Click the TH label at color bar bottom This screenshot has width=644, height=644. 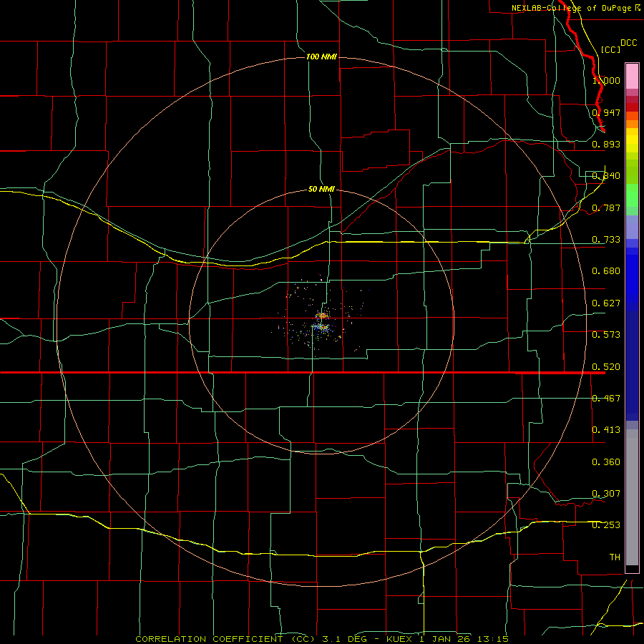click(x=615, y=557)
